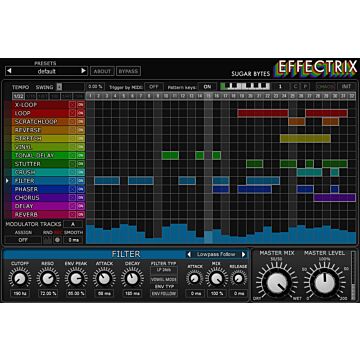
Task: Open the ENV TYP selector ENV FOLLOW
Action: pyautogui.click(x=164, y=293)
